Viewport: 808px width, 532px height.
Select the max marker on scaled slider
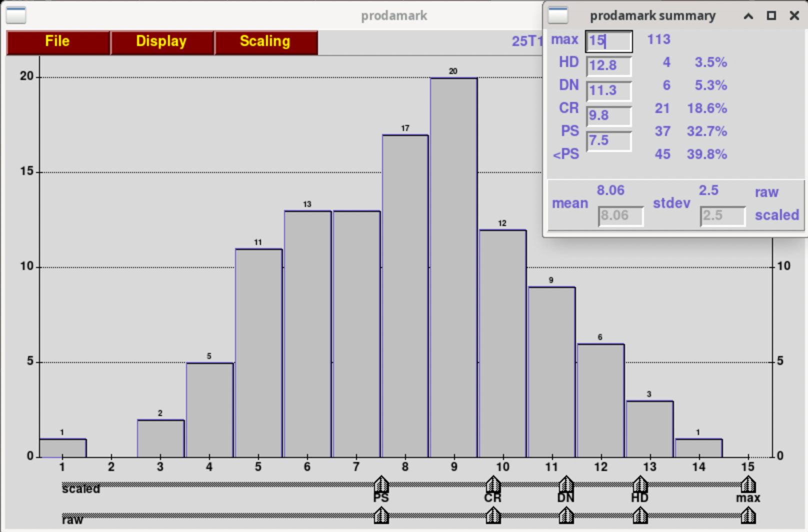click(748, 484)
